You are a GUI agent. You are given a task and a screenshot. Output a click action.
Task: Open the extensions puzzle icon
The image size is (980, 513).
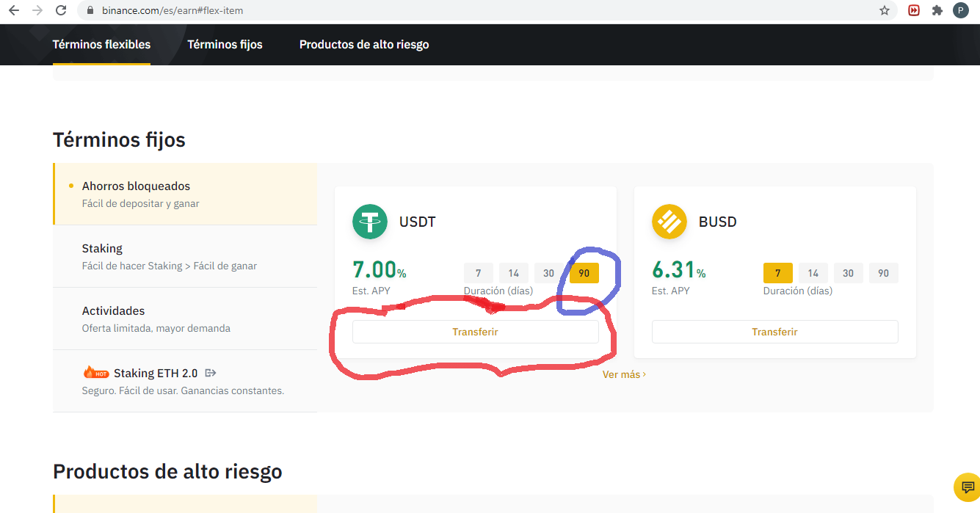tap(937, 10)
